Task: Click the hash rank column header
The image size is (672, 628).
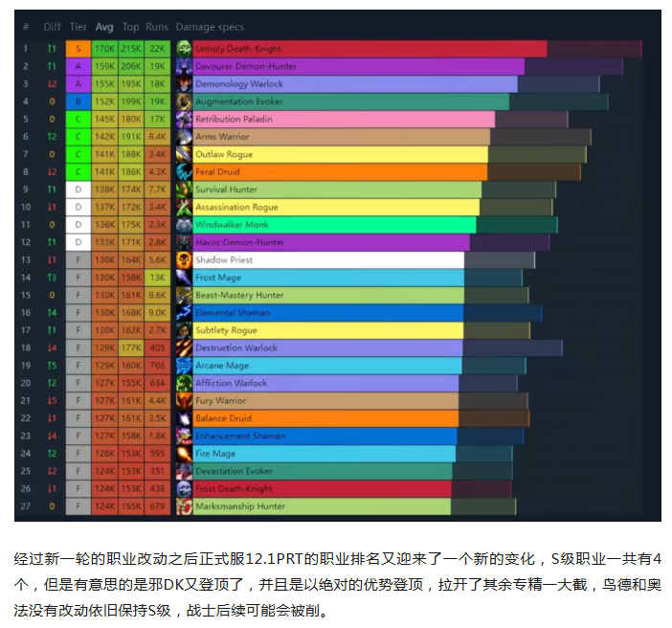Action: [26, 27]
